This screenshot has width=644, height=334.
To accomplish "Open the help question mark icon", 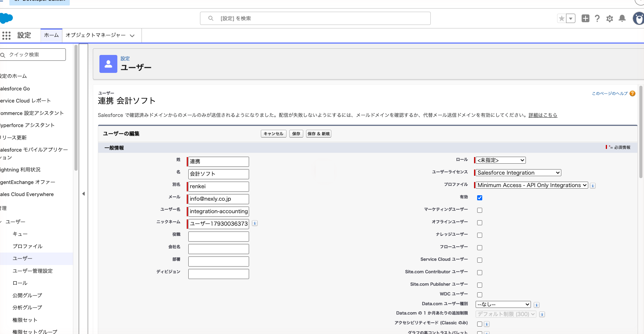I will 597,18.
